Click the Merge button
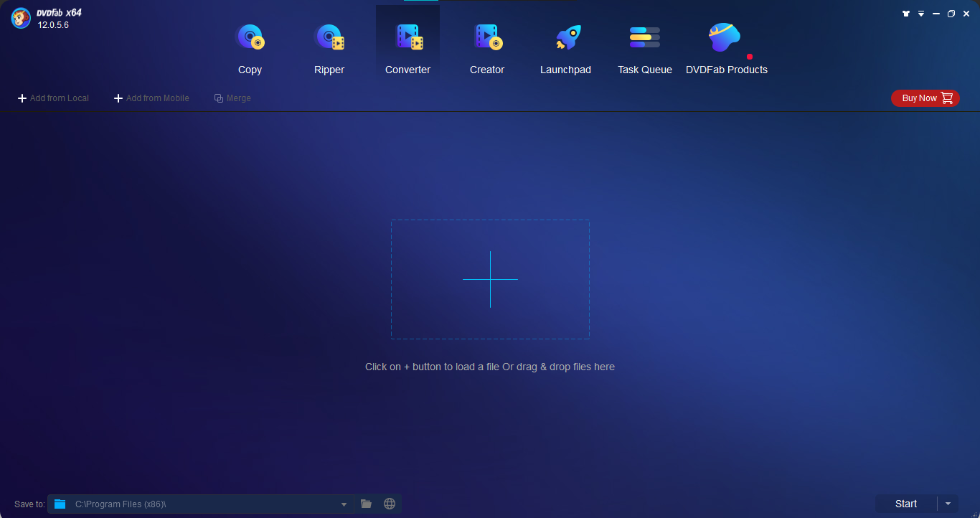The width and height of the screenshot is (980, 518). coord(232,98)
